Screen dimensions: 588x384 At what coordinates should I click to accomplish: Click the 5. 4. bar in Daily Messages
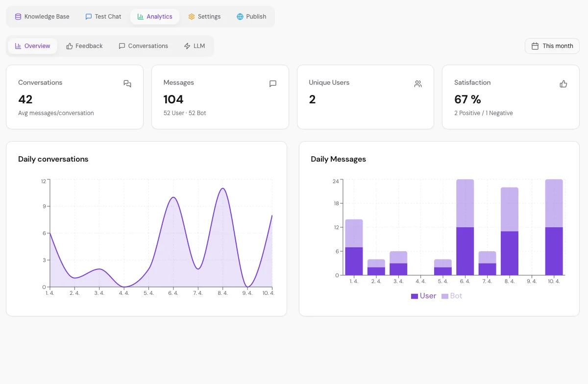[x=443, y=267]
